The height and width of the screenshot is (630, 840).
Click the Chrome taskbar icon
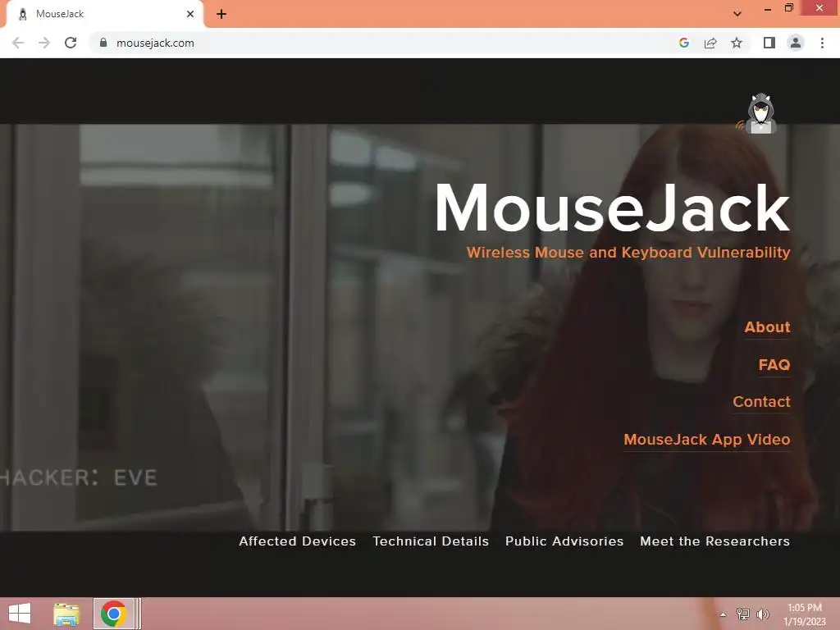(x=113, y=614)
